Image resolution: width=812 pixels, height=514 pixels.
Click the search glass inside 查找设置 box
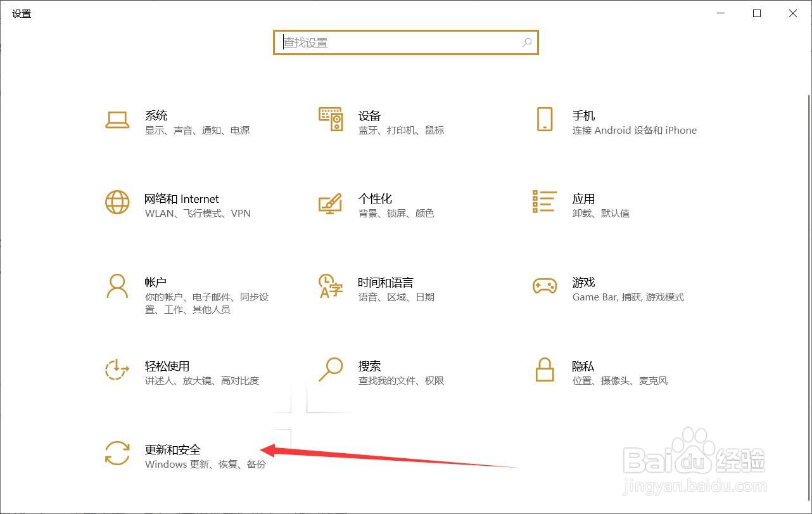pyautogui.click(x=527, y=42)
